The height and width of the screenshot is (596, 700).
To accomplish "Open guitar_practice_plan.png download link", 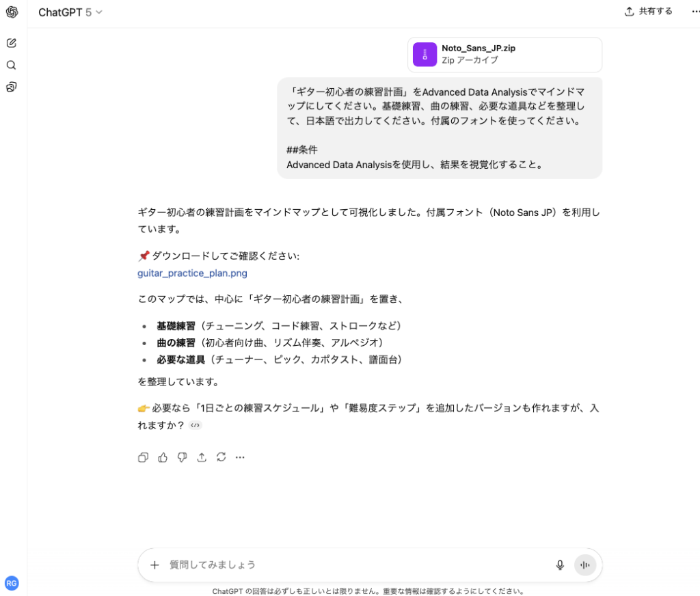I will [x=192, y=273].
